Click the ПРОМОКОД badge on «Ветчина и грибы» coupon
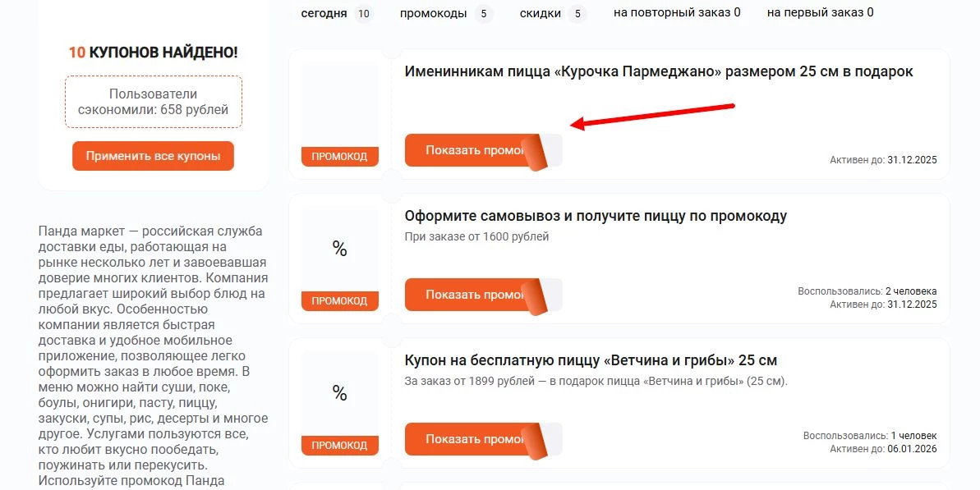Image resolution: width=980 pixels, height=490 pixels. pyautogui.click(x=339, y=445)
